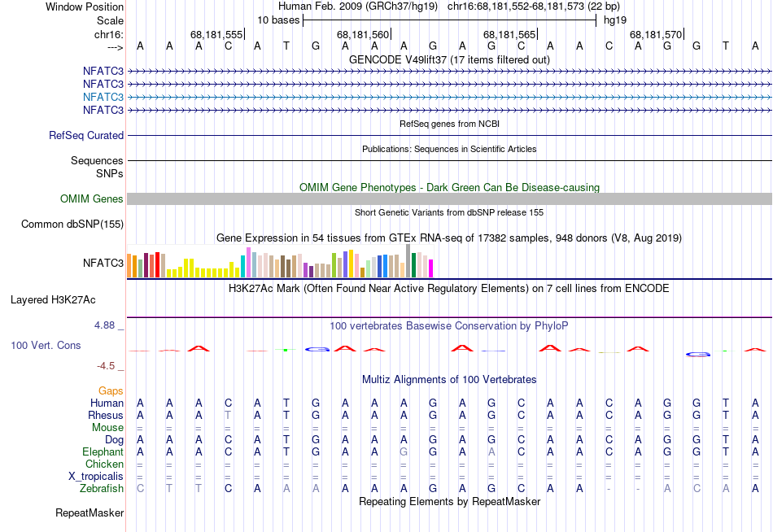Click the gray OMIM Genes track bar

(449, 199)
